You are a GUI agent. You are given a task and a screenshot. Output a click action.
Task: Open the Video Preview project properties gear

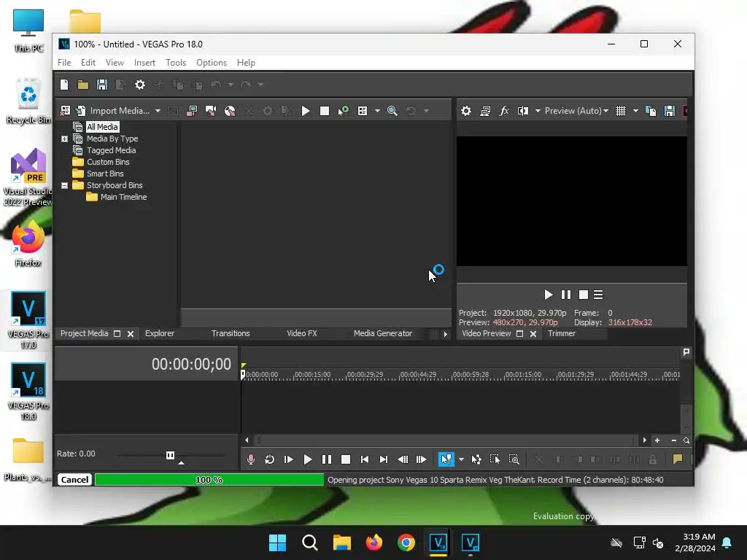pyautogui.click(x=466, y=111)
